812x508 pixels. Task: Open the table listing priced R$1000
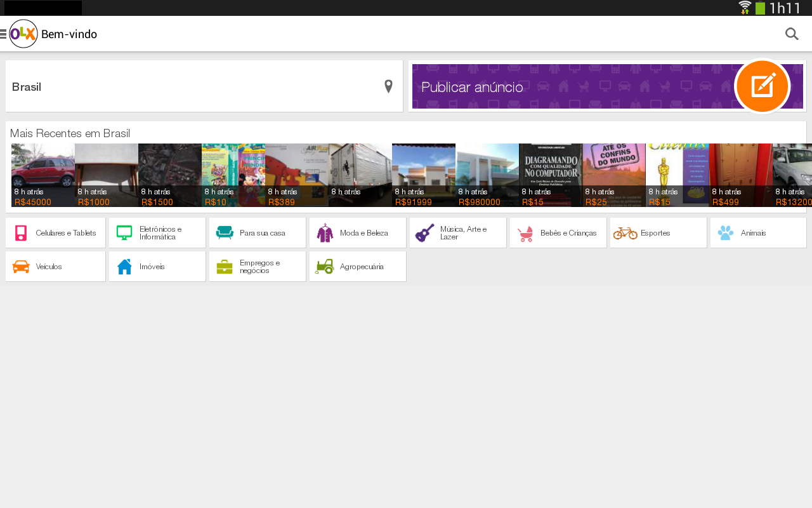click(x=107, y=175)
